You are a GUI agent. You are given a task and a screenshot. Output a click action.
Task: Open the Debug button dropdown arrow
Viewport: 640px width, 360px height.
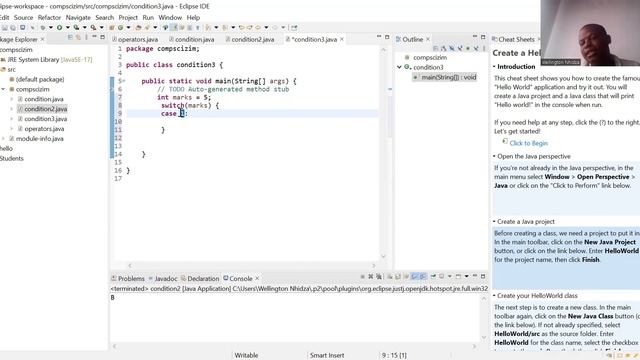coord(51,28)
